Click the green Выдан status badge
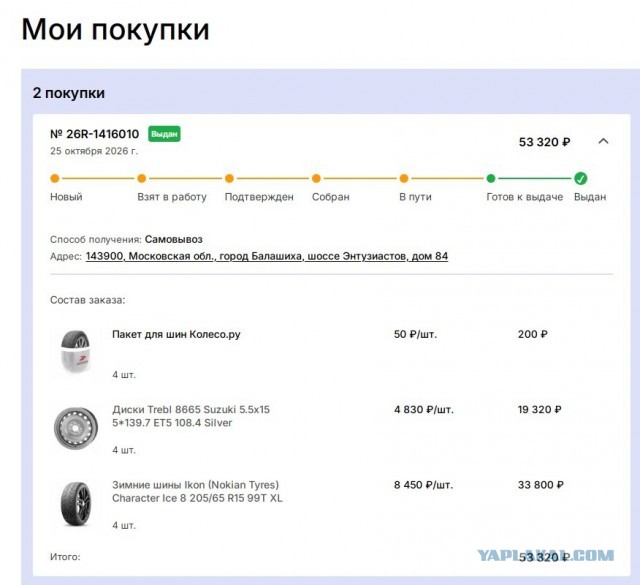The width and height of the screenshot is (640, 585). coord(164,134)
